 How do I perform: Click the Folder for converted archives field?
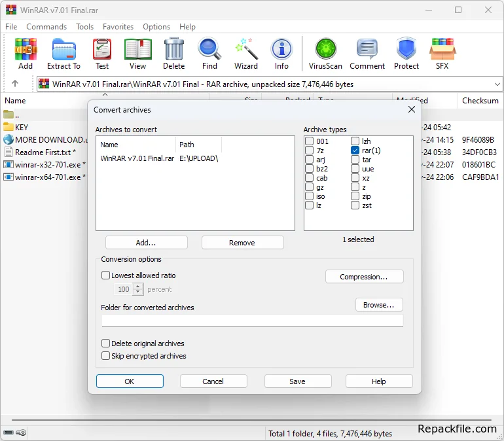coord(252,321)
